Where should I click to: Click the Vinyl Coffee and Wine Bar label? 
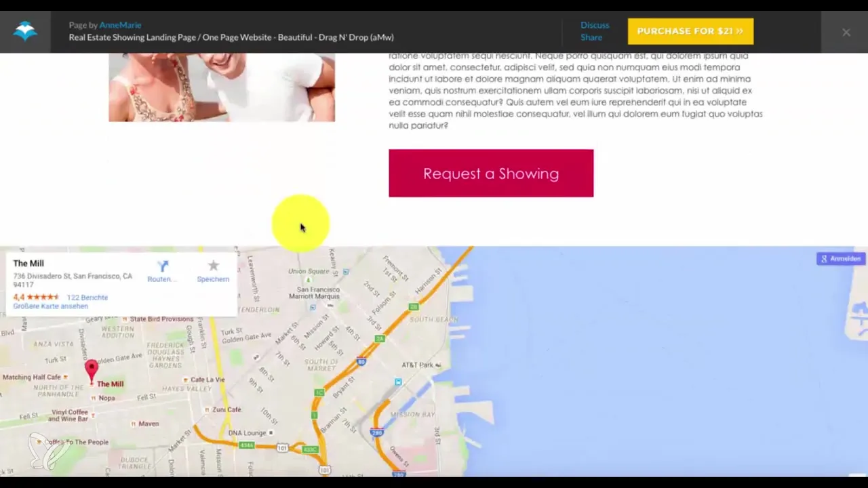(69, 415)
